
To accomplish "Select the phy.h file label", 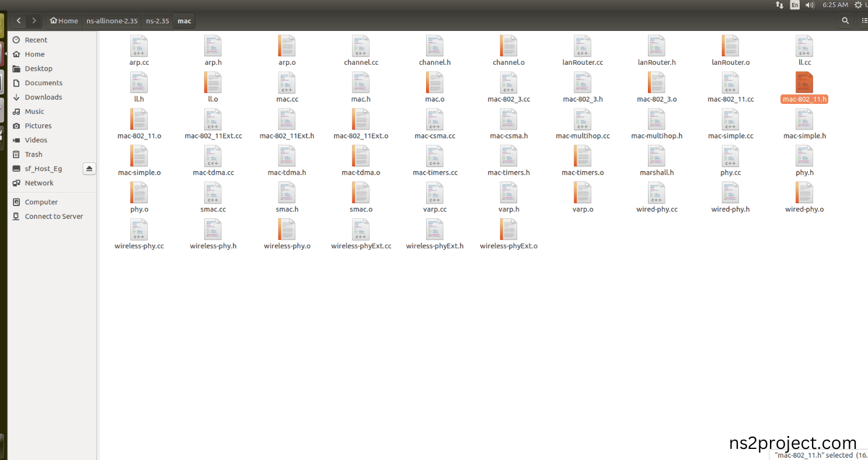I will [804, 173].
